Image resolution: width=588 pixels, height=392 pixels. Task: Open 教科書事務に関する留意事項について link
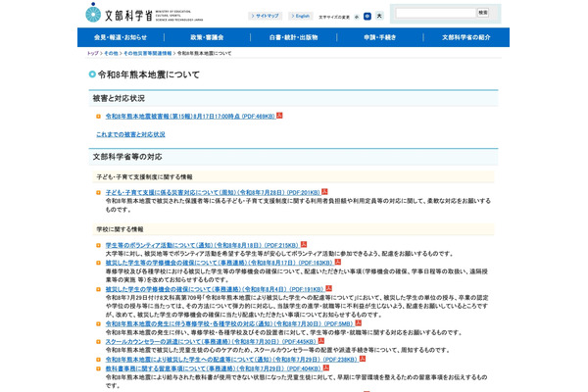coord(213,368)
